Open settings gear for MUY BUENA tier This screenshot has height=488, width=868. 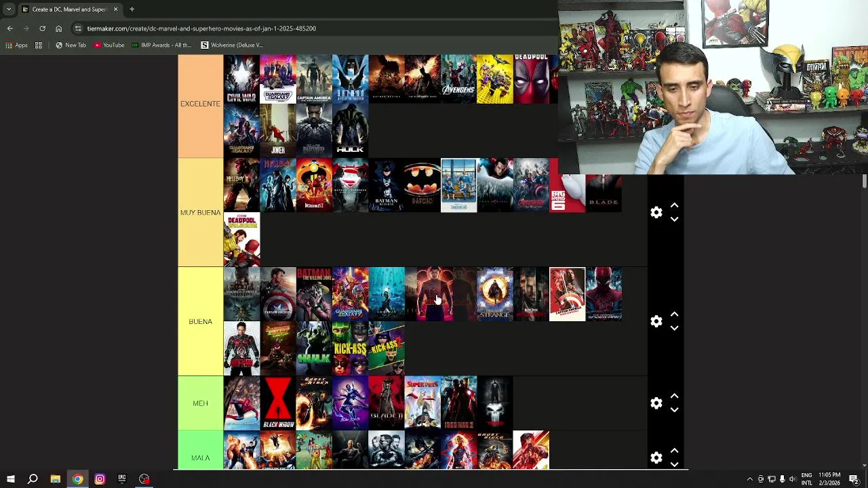(x=656, y=212)
